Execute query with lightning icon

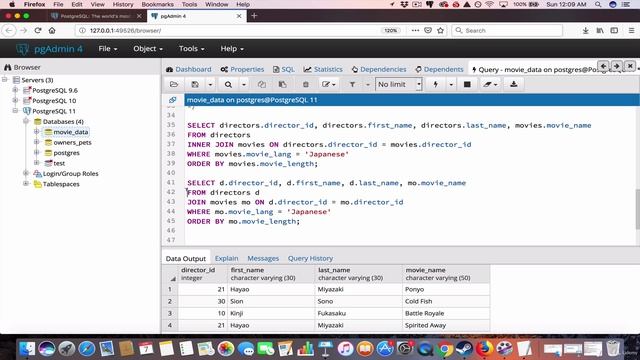(436, 84)
